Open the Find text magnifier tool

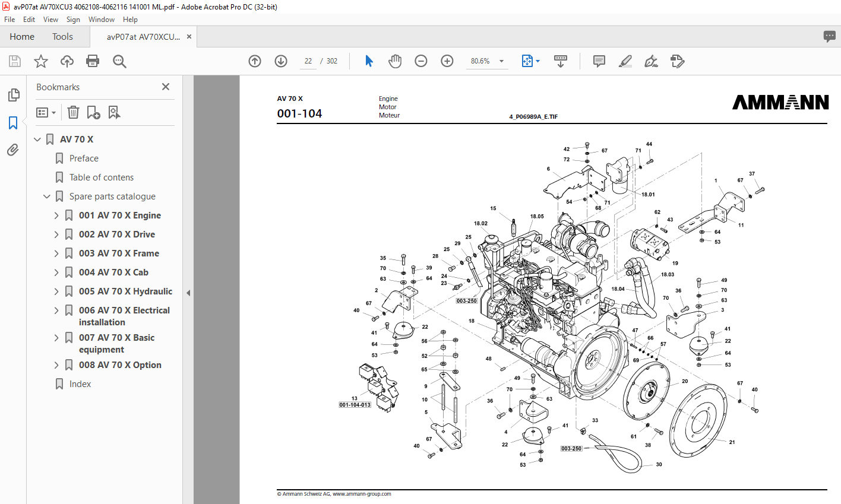click(x=119, y=61)
